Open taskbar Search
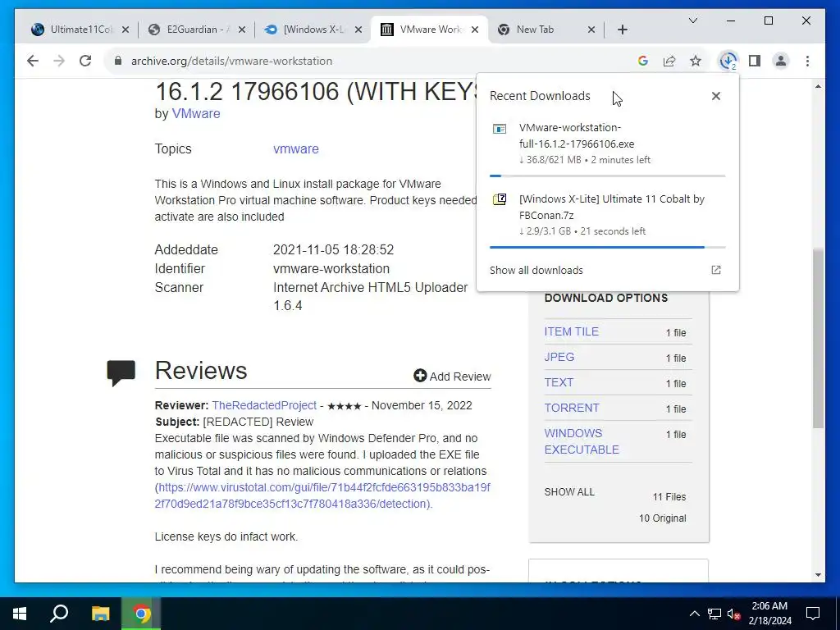840x630 pixels. 59,614
